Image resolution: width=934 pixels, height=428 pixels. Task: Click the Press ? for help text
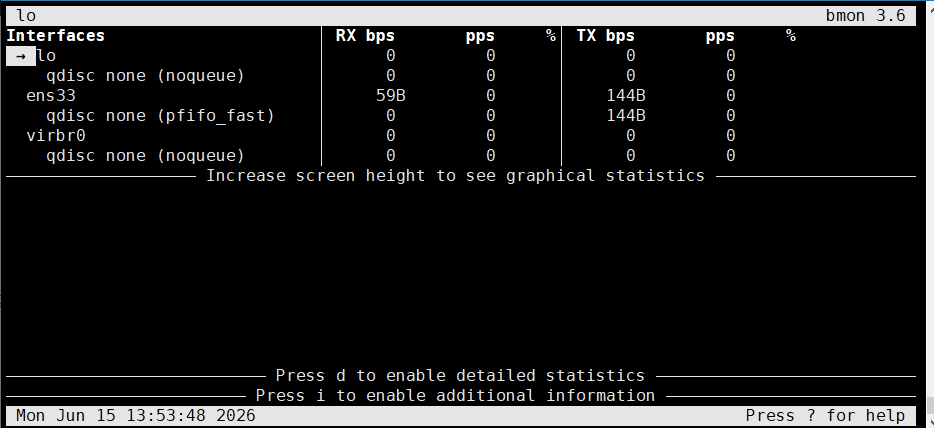pos(826,415)
